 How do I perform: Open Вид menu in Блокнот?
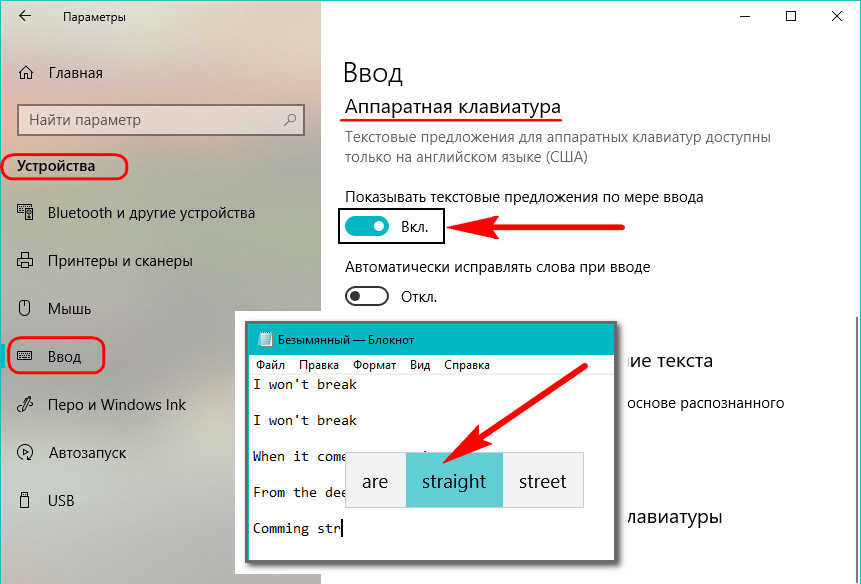(420, 365)
